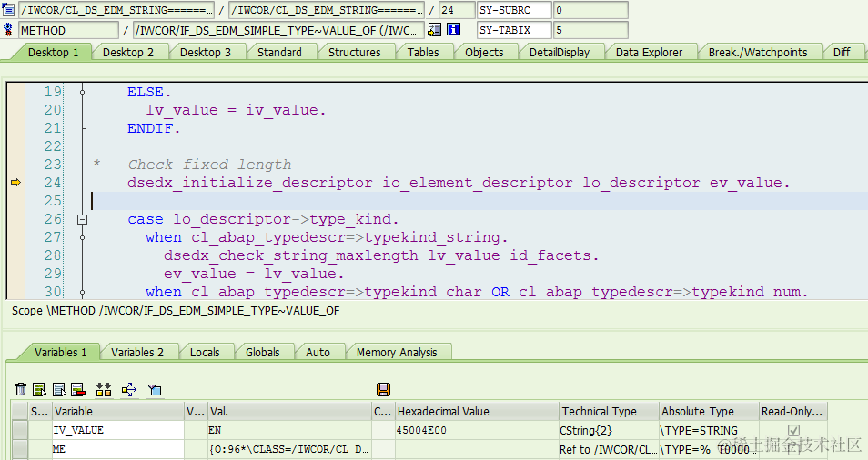The width and height of the screenshot is (868, 460).
Task: Click code line 20 lv_value = iv_value
Action: 236,110
